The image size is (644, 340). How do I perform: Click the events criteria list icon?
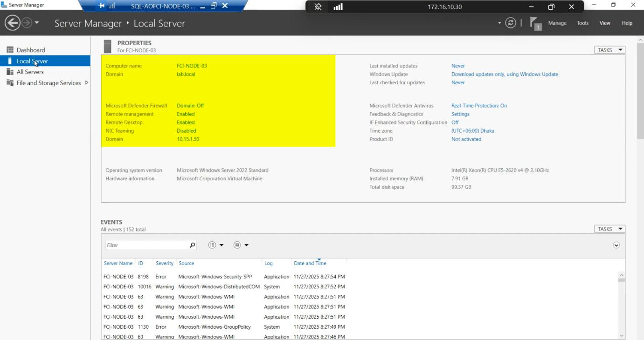(212, 245)
